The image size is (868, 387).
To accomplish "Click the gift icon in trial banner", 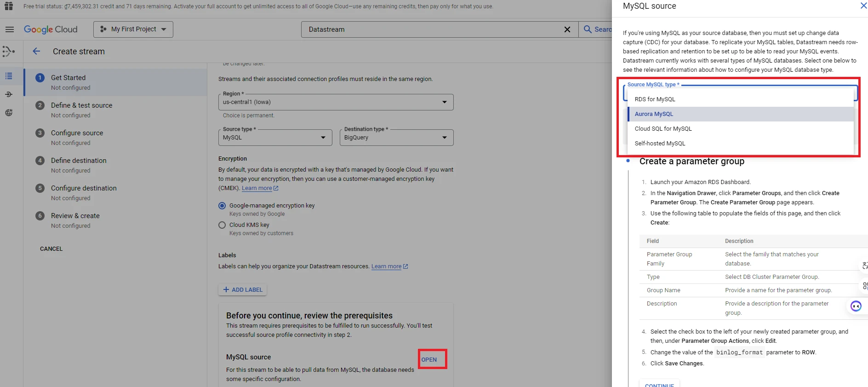I will click(9, 6).
